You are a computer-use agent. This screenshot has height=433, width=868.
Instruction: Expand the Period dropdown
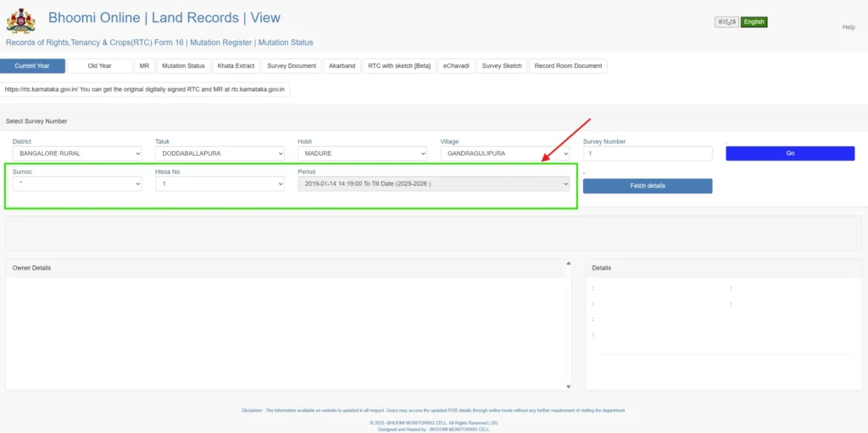tap(433, 184)
